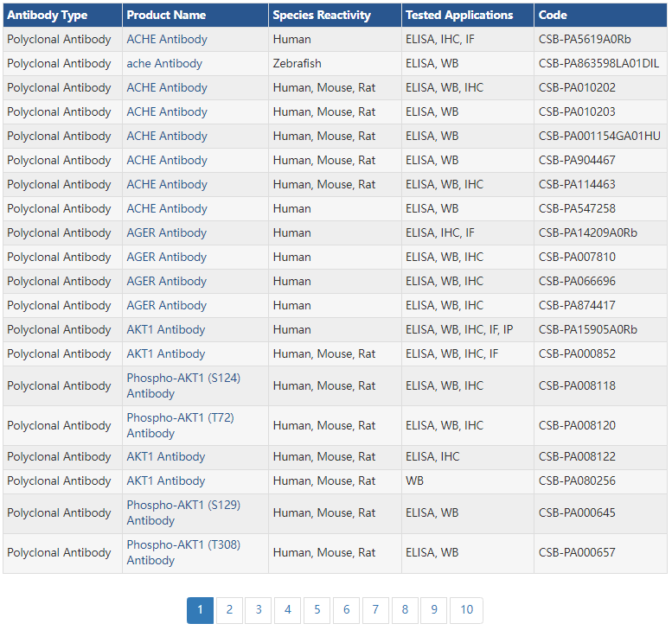Click the current page 1 button

point(200,610)
